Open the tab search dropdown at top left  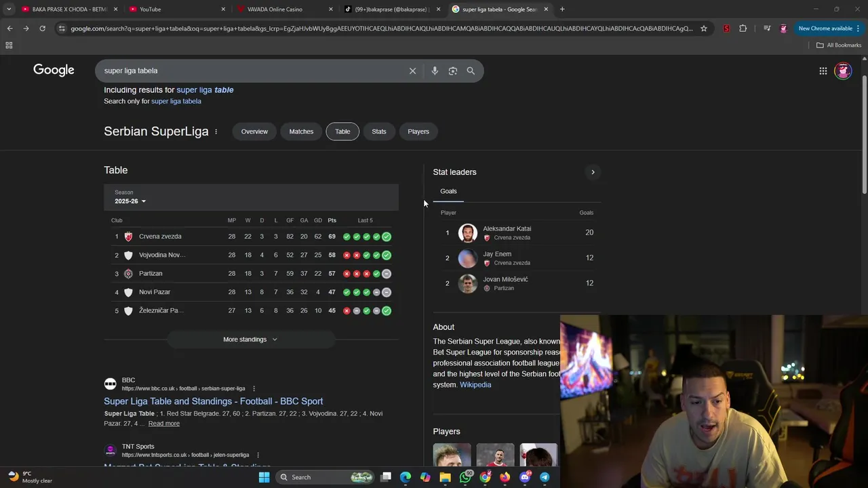click(x=9, y=9)
